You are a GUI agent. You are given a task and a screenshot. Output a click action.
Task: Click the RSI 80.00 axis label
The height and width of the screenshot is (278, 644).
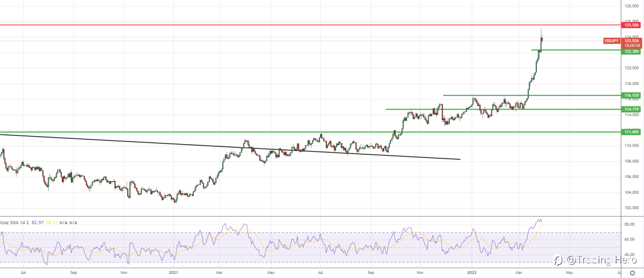[x=630, y=225]
